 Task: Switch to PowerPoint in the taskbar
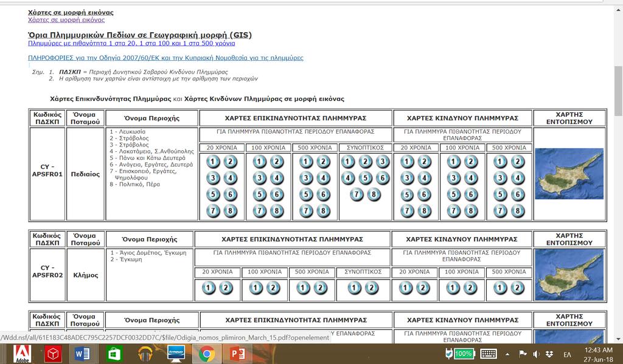(x=238, y=354)
